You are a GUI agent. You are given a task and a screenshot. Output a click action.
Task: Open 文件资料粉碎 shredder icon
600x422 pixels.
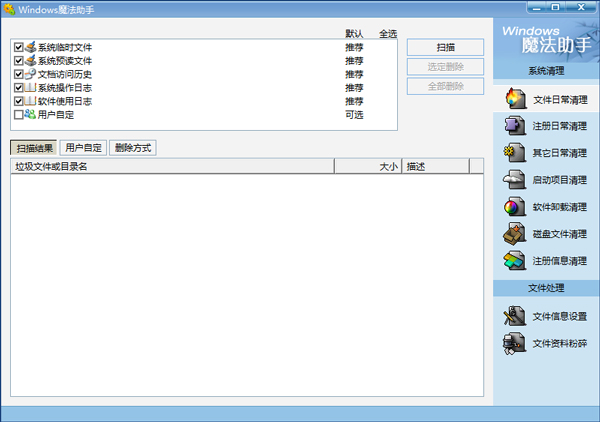click(515, 343)
